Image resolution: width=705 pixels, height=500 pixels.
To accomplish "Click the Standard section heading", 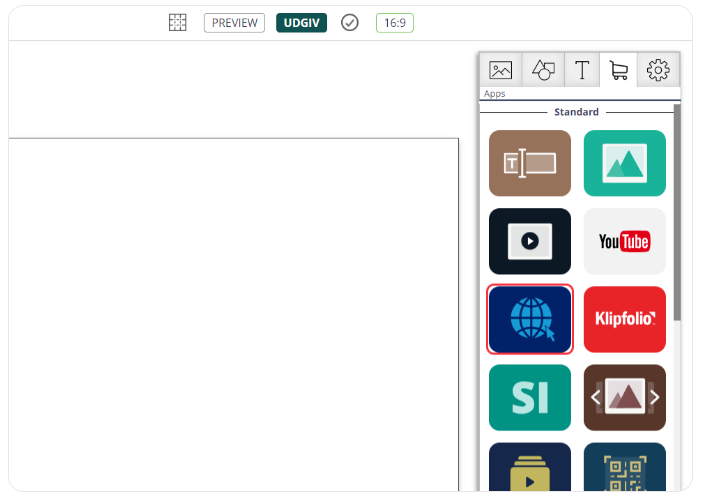I will click(x=576, y=112).
